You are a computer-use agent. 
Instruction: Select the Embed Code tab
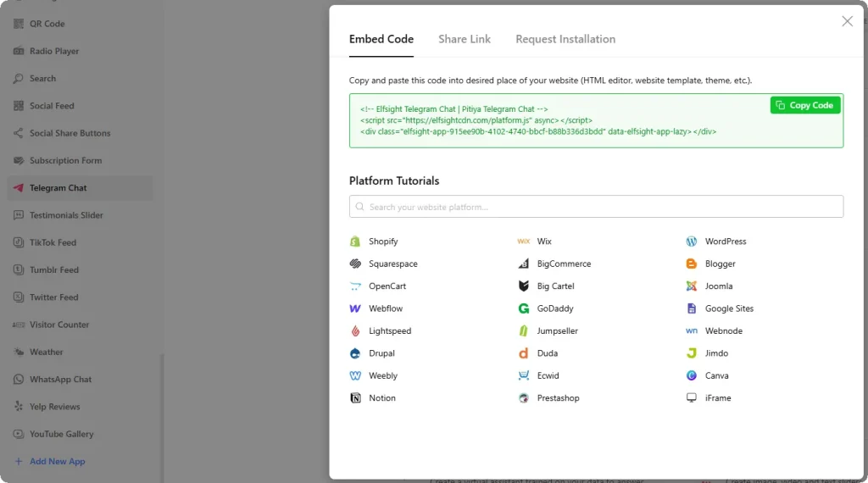pos(381,39)
